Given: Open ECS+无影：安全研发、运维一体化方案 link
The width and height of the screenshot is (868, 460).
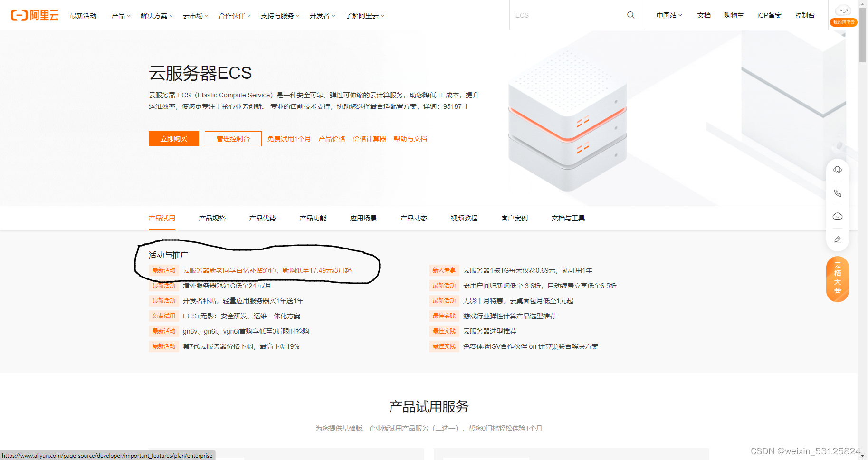Looking at the screenshot, I should click(x=242, y=316).
